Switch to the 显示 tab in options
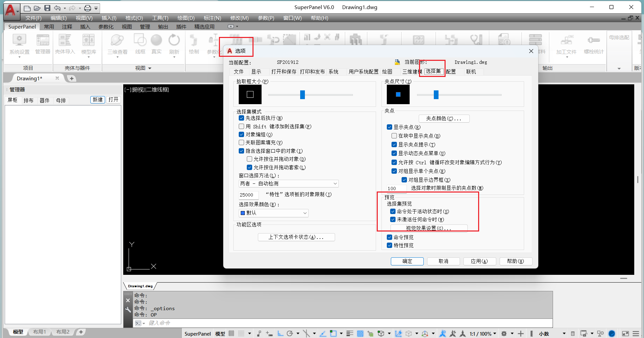 [x=256, y=72]
